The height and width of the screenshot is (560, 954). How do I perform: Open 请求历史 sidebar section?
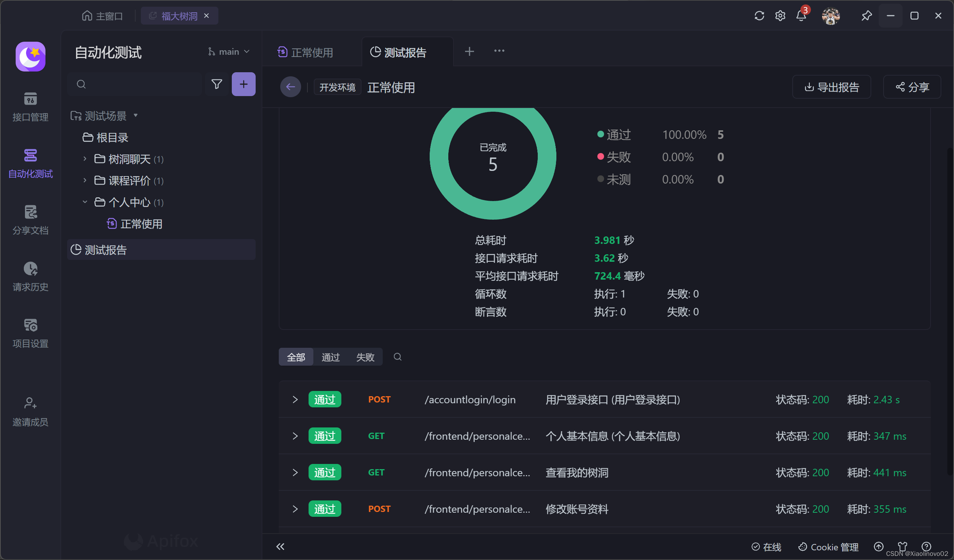click(30, 277)
